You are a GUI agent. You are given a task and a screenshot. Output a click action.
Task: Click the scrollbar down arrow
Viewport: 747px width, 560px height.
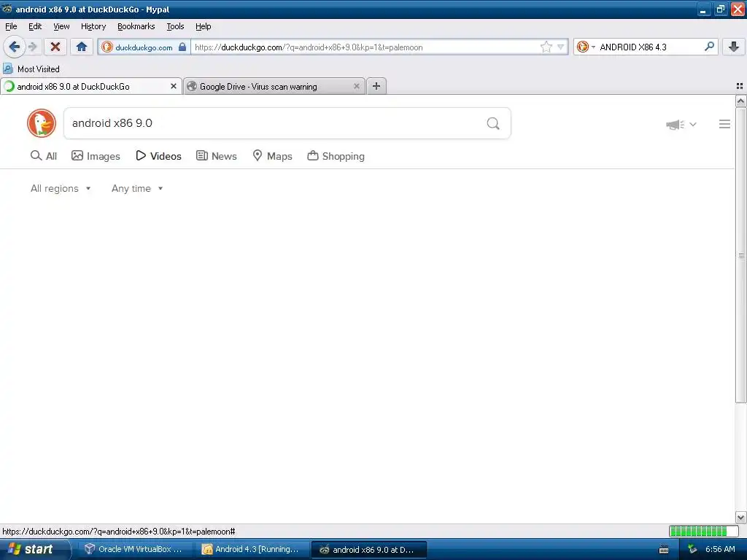point(740,517)
